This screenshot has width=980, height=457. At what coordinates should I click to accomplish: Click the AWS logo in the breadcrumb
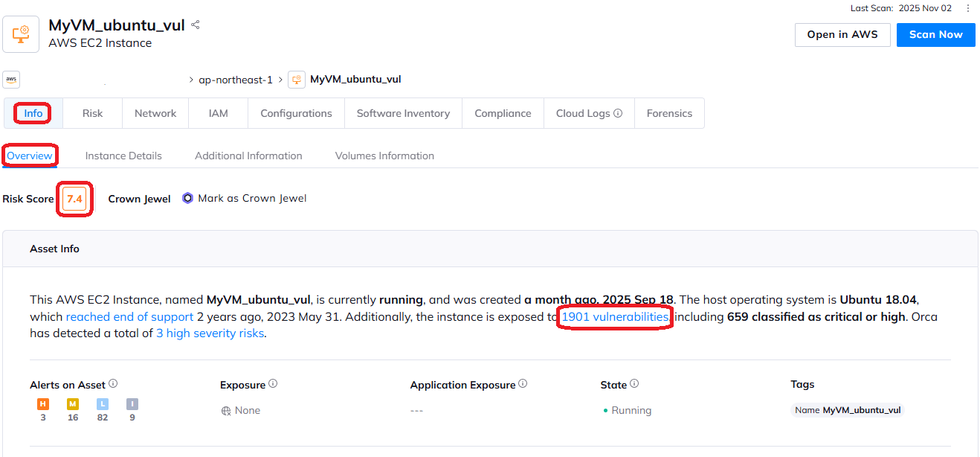pos(12,79)
